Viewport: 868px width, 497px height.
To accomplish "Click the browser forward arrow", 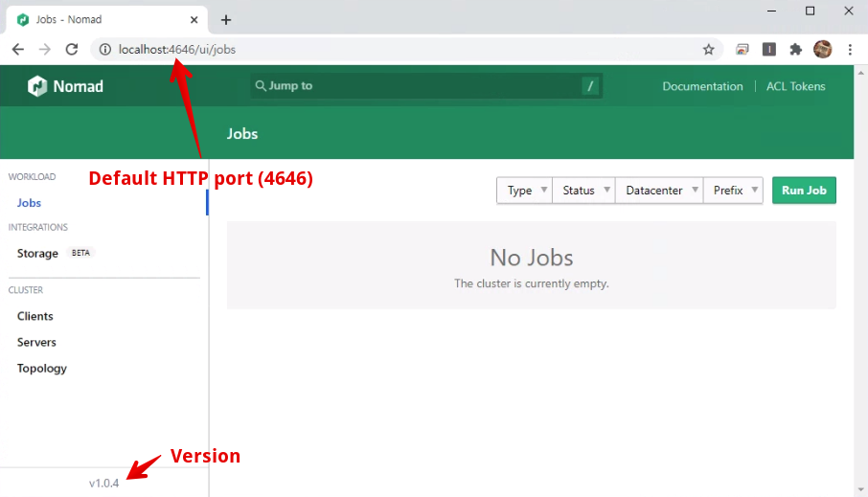I will [x=45, y=49].
